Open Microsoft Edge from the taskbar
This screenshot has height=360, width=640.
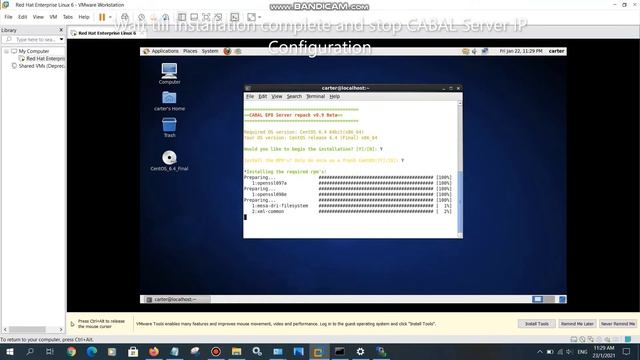pos(92,351)
